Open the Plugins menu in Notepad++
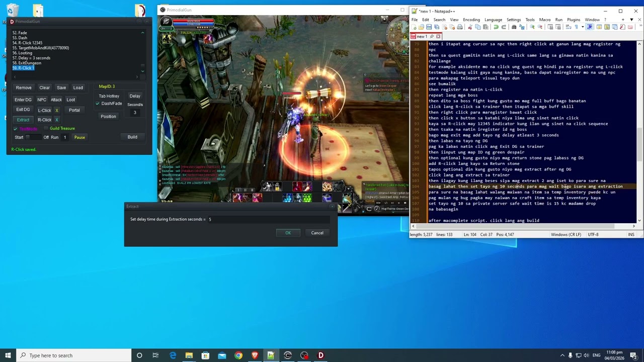Image resolution: width=644 pixels, height=362 pixels. (x=574, y=20)
